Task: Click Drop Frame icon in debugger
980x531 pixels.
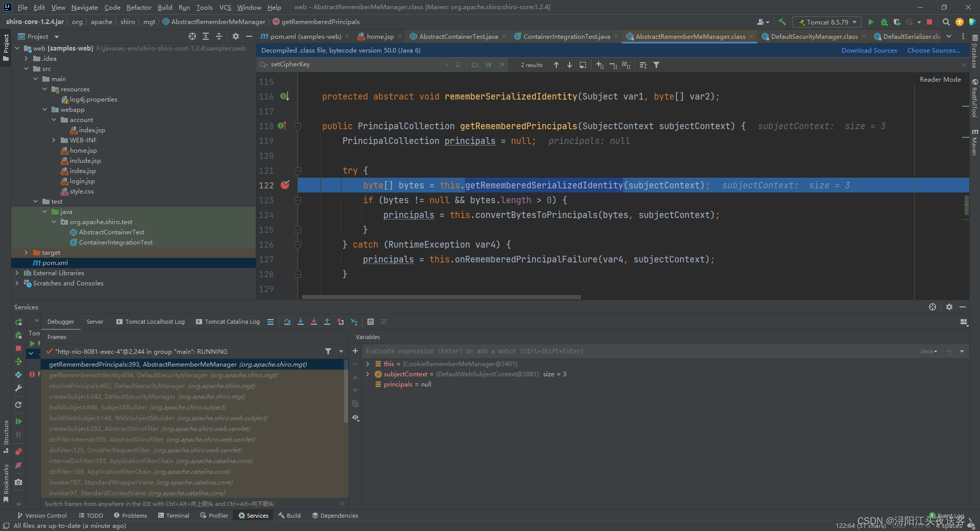Action: click(340, 322)
